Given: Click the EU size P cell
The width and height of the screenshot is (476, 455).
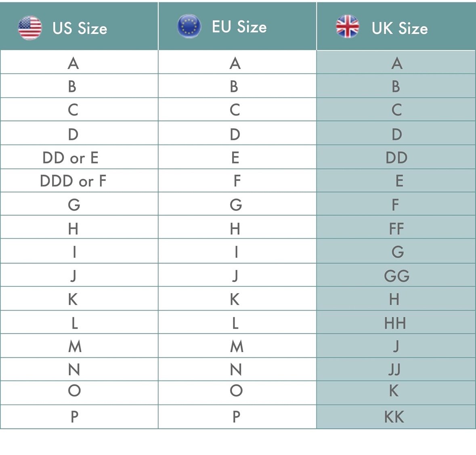Looking at the screenshot, I should pyautogui.click(x=237, y=417).
